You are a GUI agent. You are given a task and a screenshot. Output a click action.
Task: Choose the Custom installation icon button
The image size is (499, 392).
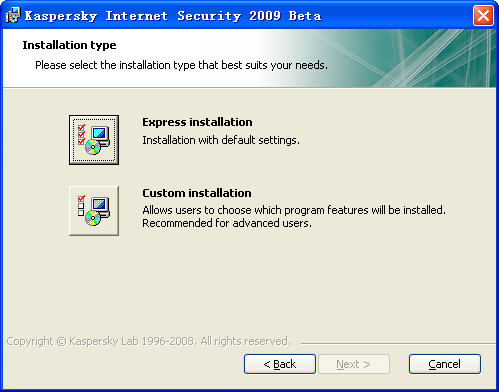click(x=94, y=211)
